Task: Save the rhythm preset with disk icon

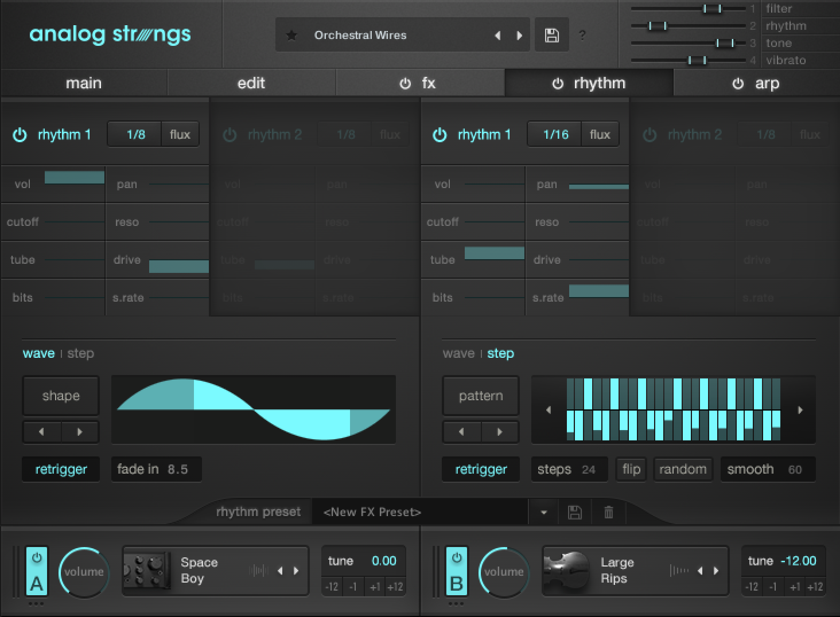Action: coord(575,511)
